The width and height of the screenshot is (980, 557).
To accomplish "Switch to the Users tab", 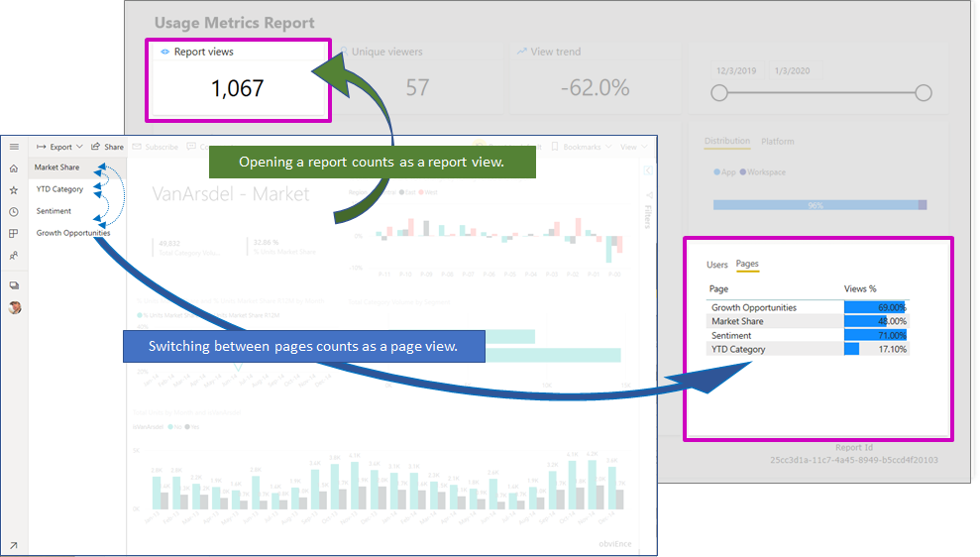I will click(x=716, y=265).
